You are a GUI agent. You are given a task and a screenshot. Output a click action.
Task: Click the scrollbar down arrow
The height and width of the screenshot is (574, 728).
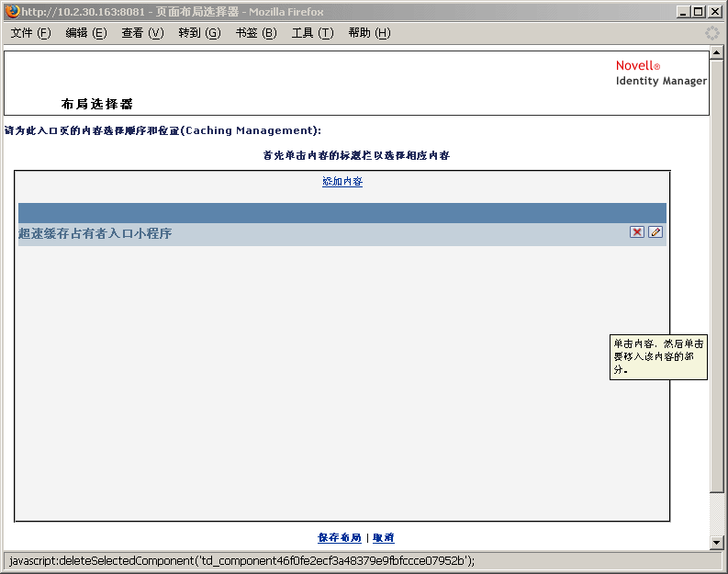pyautogui.click(x=716, y=543)
